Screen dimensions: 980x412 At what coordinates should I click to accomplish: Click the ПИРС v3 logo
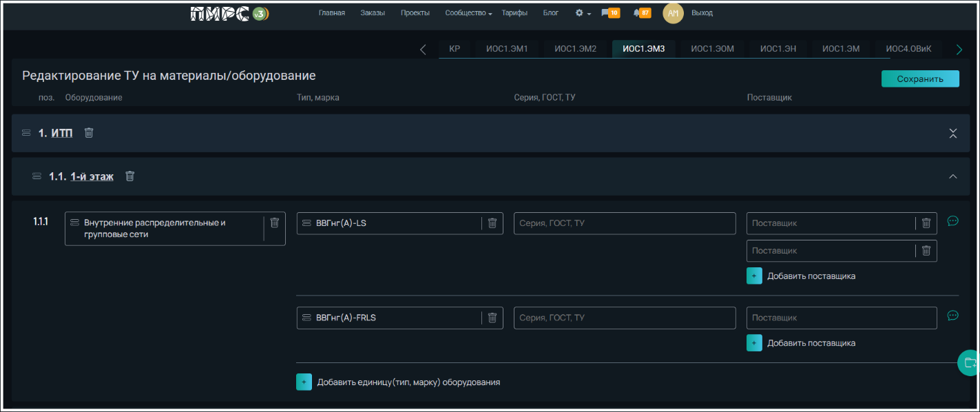click(229, 13)
